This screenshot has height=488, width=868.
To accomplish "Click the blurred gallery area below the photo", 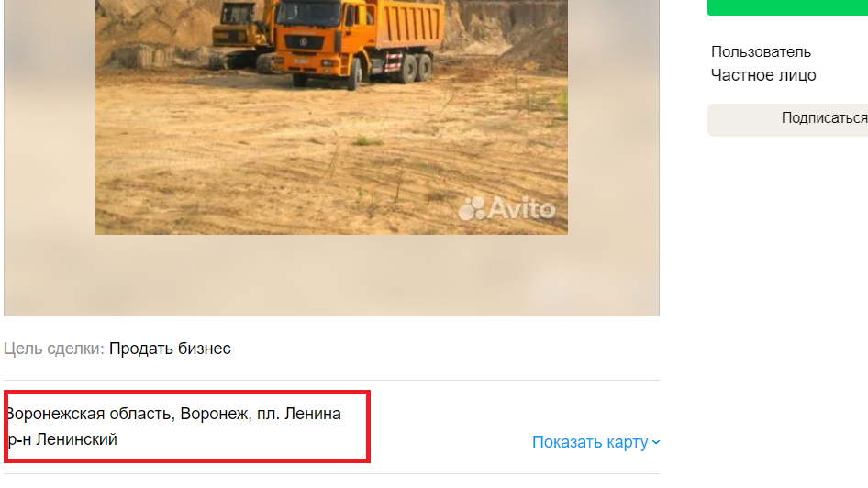I will pos(331,275).
